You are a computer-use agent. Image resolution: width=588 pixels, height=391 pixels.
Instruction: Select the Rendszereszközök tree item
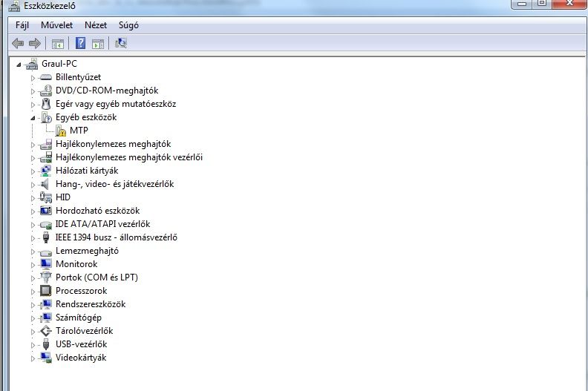[x=91, y=304]
